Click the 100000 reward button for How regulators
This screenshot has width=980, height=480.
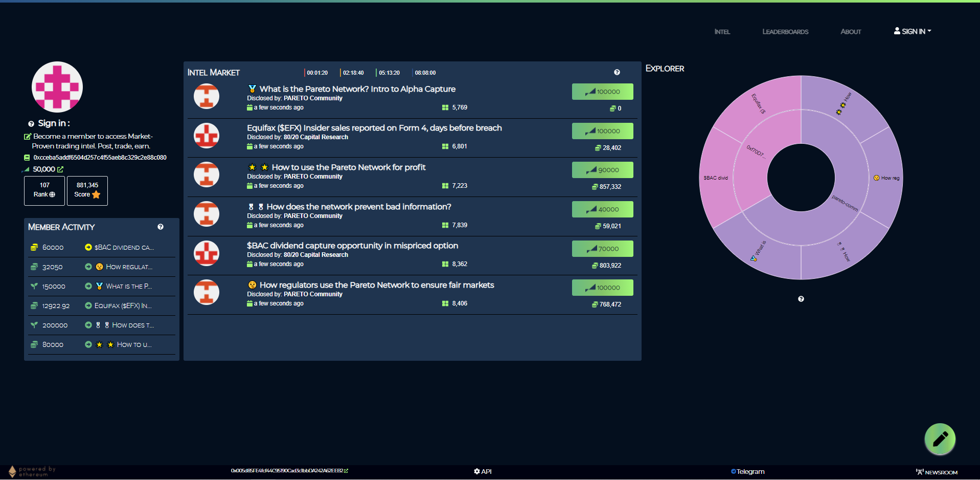602,288
